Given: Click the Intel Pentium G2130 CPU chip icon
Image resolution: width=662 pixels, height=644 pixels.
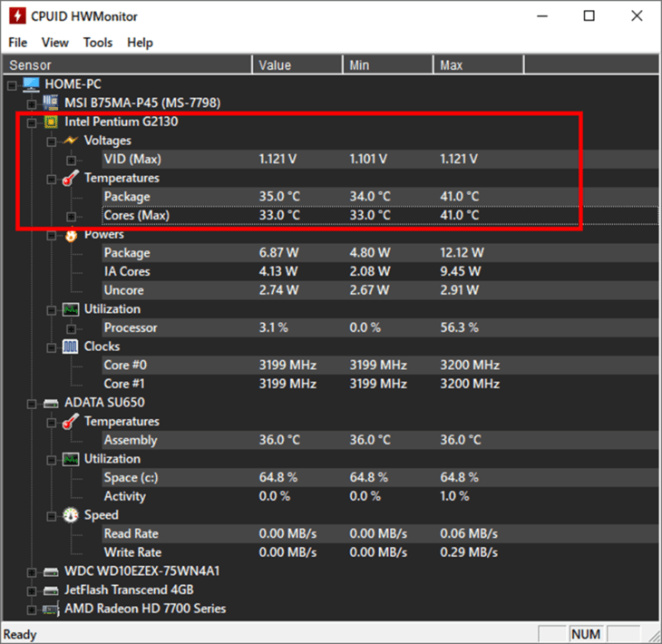Looking at the screenshot, I should pyautogui.click(x=51, y=122).
